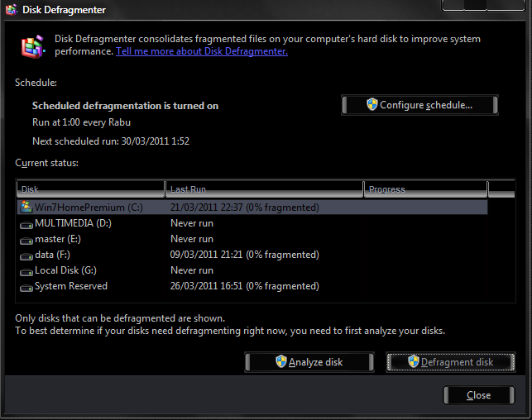Open the Tell me more about Disk Defragmenter link
The height and width of the screenshot is (420, 532).
(x=202, y=51)
